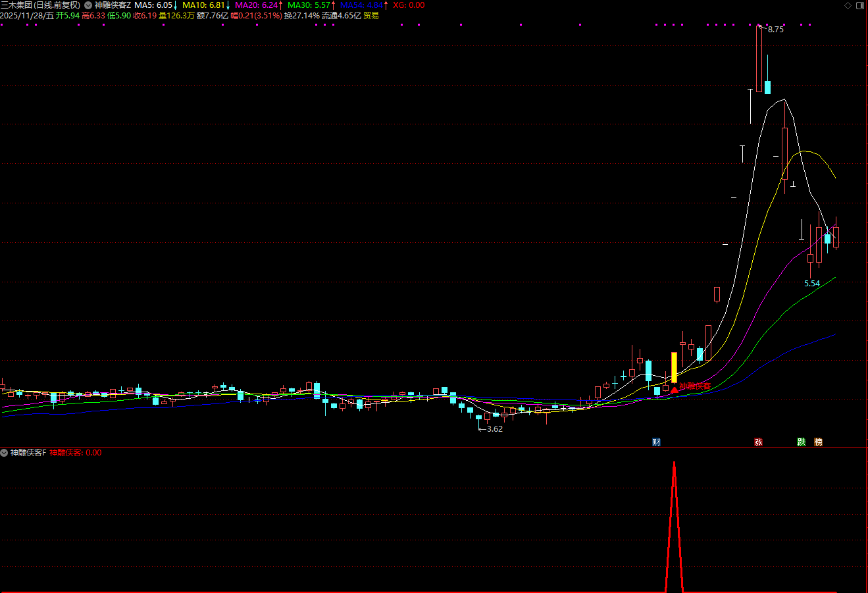Select the yellow highlighted signal candlestick
The image size is (868, 593).
[674, 367]
